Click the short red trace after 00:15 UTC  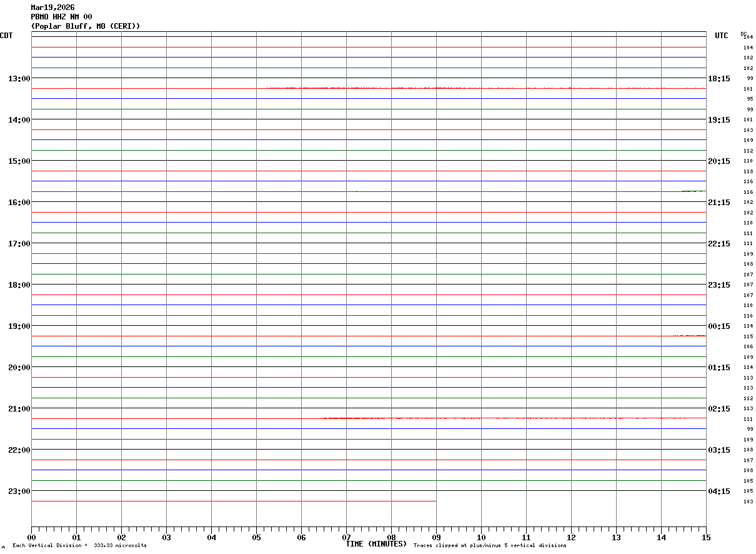tap(689, 336)
